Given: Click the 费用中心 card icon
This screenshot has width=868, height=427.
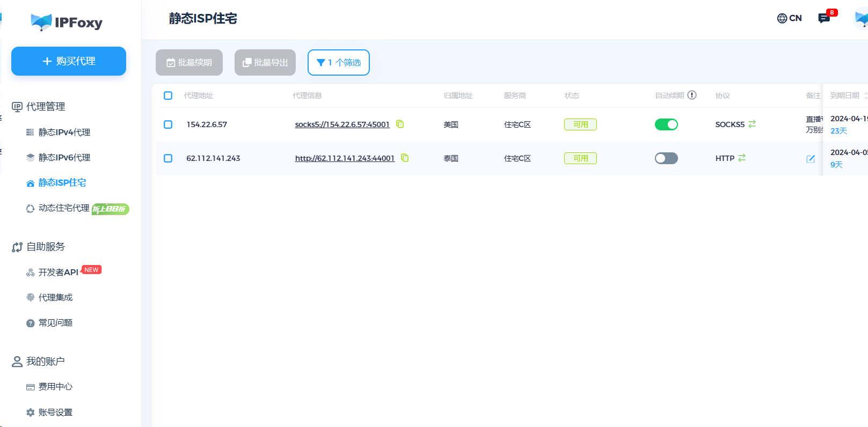Looking at the screenshot, I should click(30, 387).
